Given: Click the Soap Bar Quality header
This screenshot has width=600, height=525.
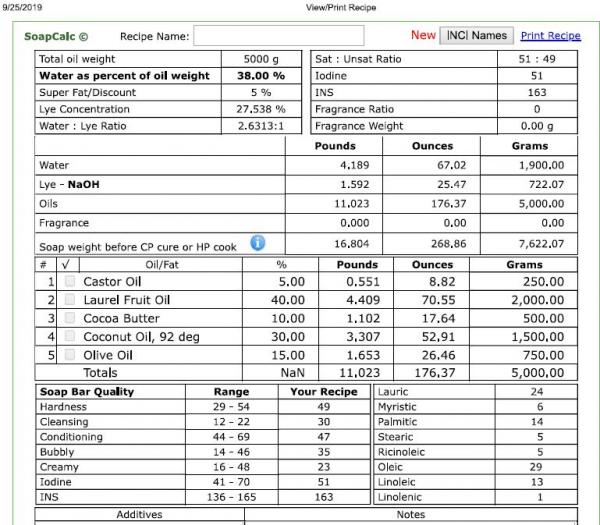Looking at the screenshot, I should coord(87,392).
